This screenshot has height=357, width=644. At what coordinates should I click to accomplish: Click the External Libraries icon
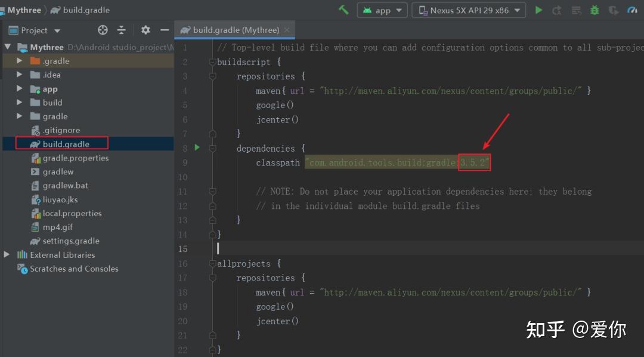pos(22,254)
